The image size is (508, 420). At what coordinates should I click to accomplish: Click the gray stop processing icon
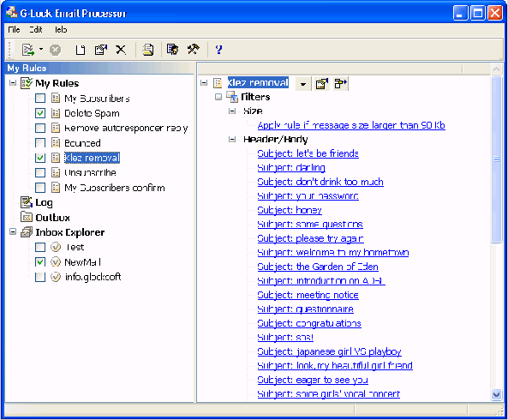55,50
